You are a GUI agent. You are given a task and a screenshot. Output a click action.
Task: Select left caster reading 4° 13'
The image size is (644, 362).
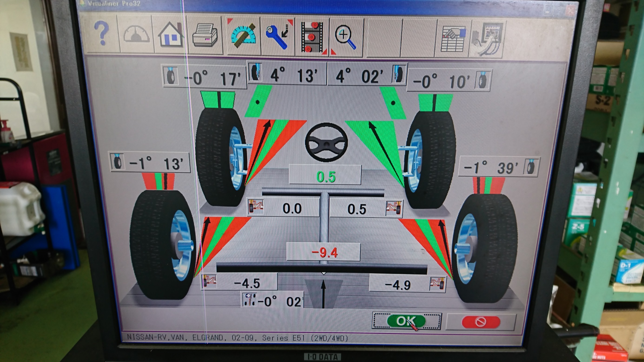(294, 75)
